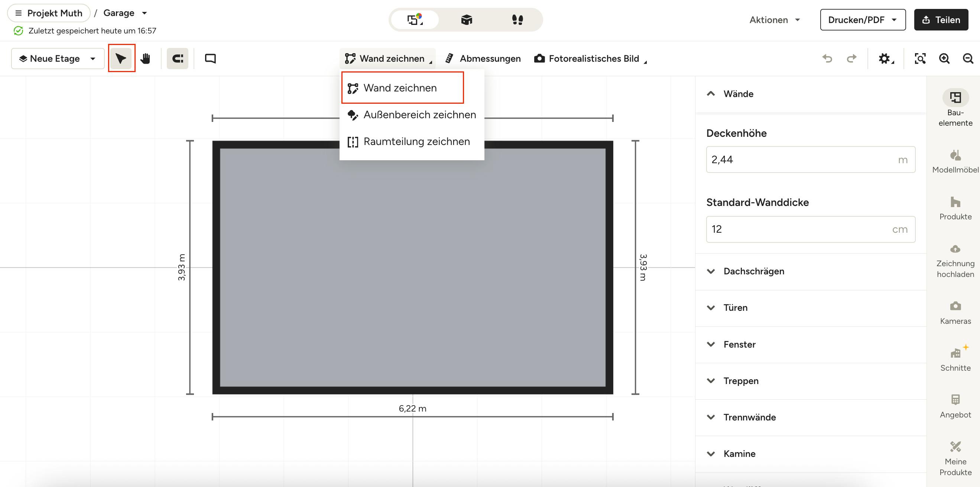Image resolution: width=980 pixels, height=487 pixels.
Task: Open Zeichnung hochladen panel
Action: 955,261
